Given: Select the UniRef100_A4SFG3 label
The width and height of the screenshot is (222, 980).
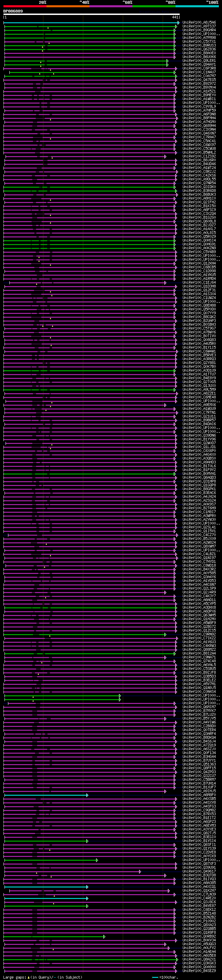Looking at the screenshot, I should 199,806.
